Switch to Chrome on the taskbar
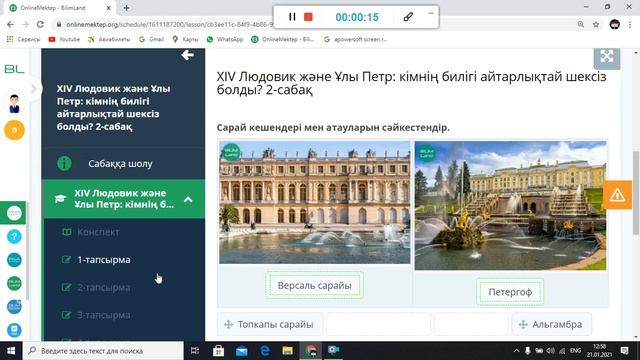The width and height of the screenshot is (640, 360). [311, 351]
